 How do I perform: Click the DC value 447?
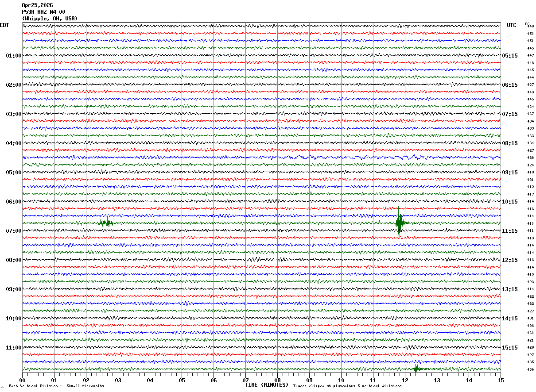pos(530,55)
